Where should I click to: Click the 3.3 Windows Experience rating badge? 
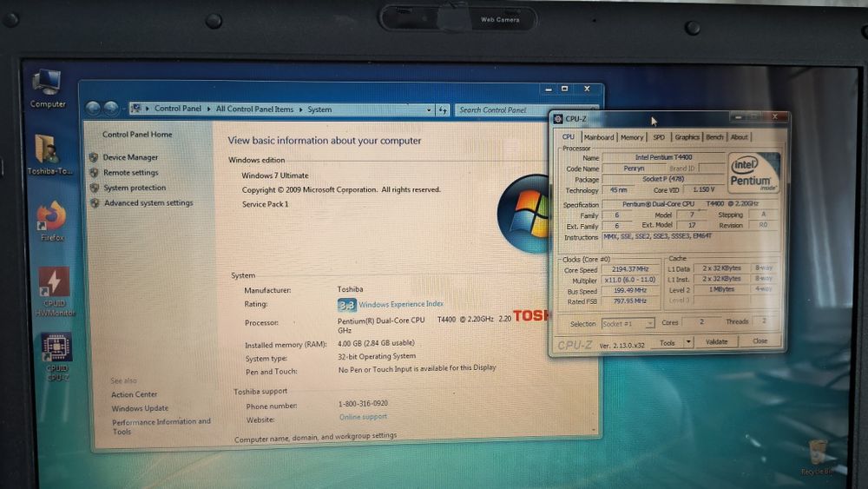[x=346, y=305]
